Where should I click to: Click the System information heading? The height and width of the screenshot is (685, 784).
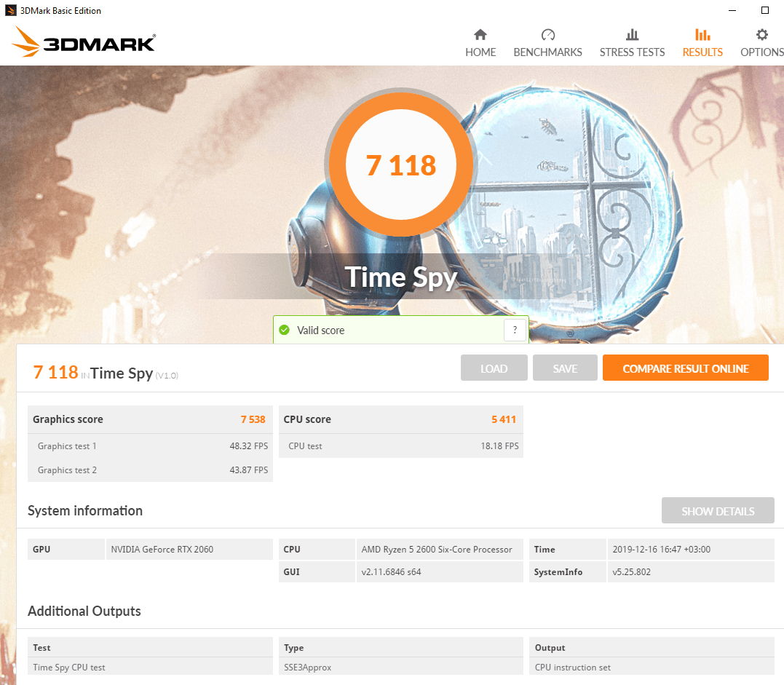(x=85, y=510)
